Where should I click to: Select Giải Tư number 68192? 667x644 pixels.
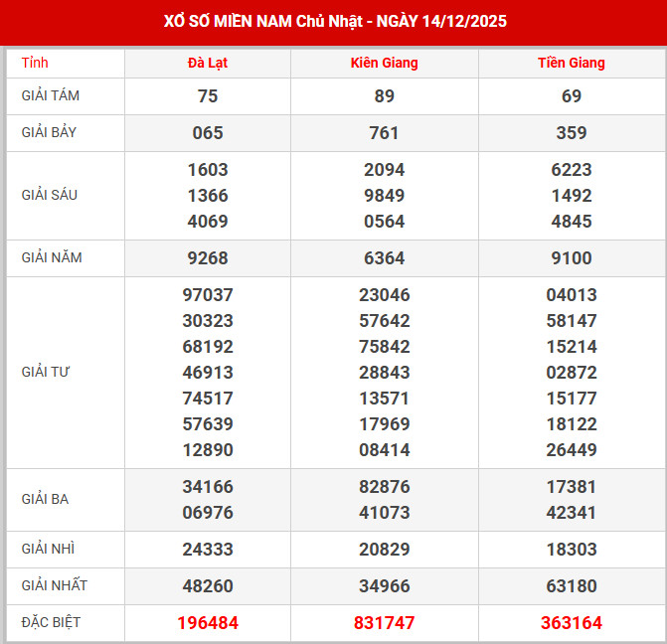coord(208,347)
